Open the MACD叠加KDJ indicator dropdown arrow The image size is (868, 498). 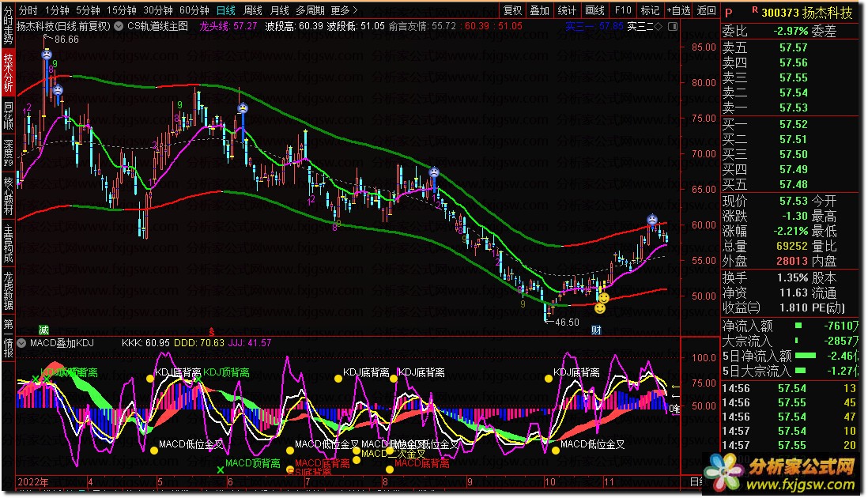21,343
